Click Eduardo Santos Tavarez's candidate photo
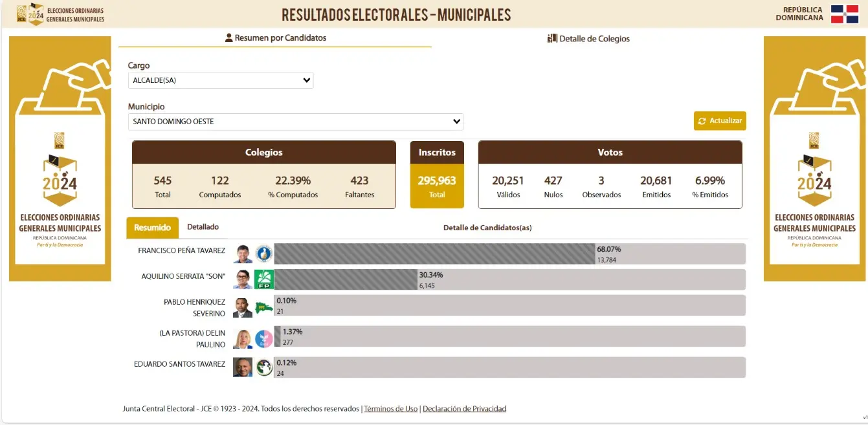 [x=243, y=367]
